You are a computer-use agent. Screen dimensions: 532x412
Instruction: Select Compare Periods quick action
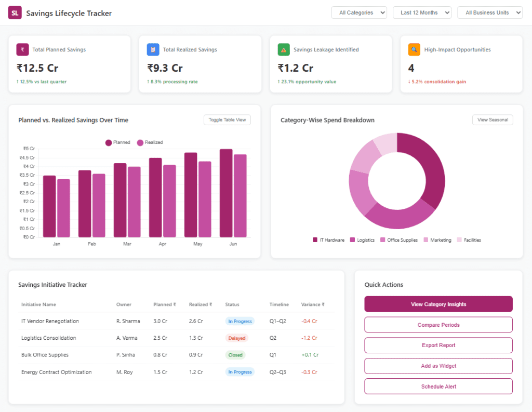438,325
